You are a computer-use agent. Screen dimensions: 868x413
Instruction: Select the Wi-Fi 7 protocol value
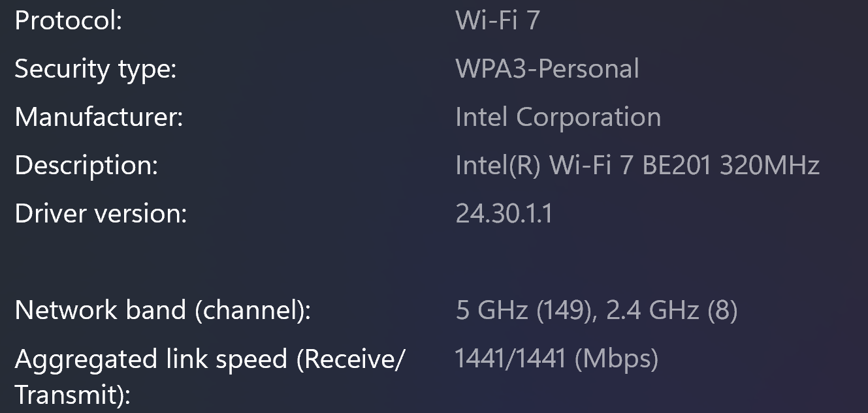click(x=497, y=21)
